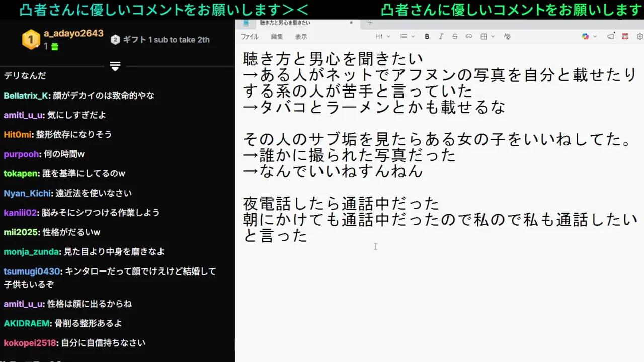Clear formatting with the Ab icon
The height and width of the screenshot is (362, 644).
tap(507, 36)
